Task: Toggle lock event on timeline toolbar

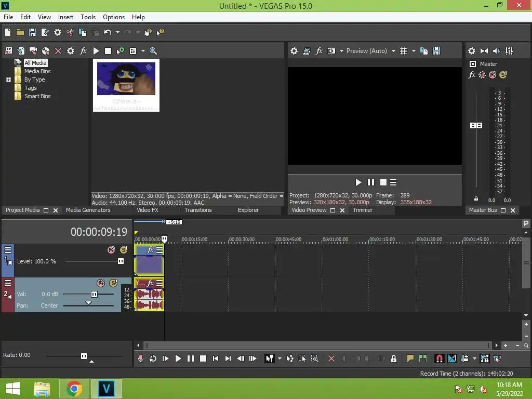Action: tap(394, 358)
